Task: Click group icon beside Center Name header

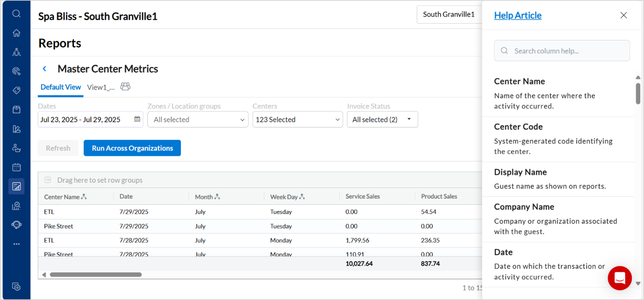Action: [x=84, y=197]
